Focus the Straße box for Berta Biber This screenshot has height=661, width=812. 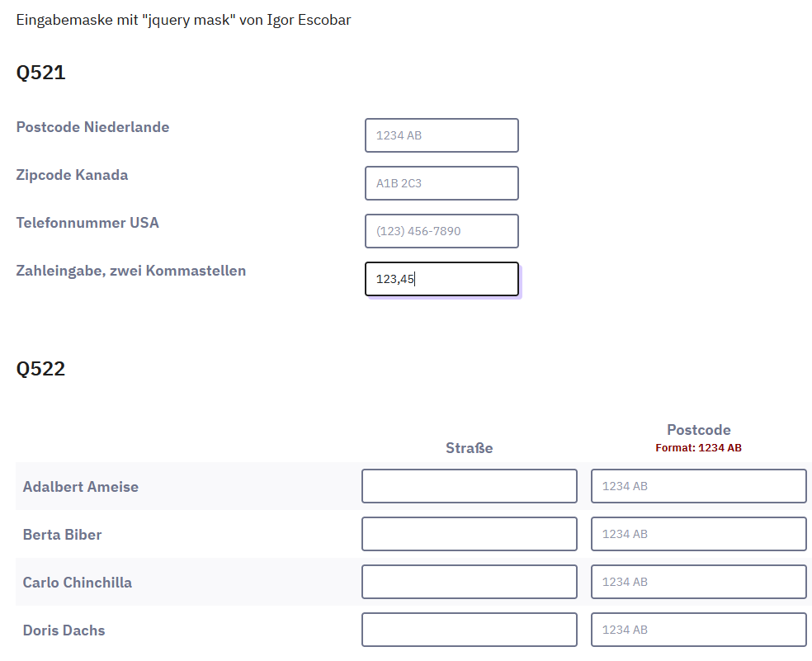pyautogui.click(x=469, y=534)
